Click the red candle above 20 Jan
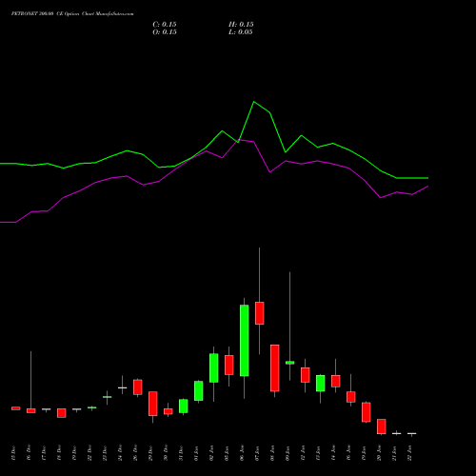Image resolution: width=476 pixels, height=476 pixels. (382, 426)
